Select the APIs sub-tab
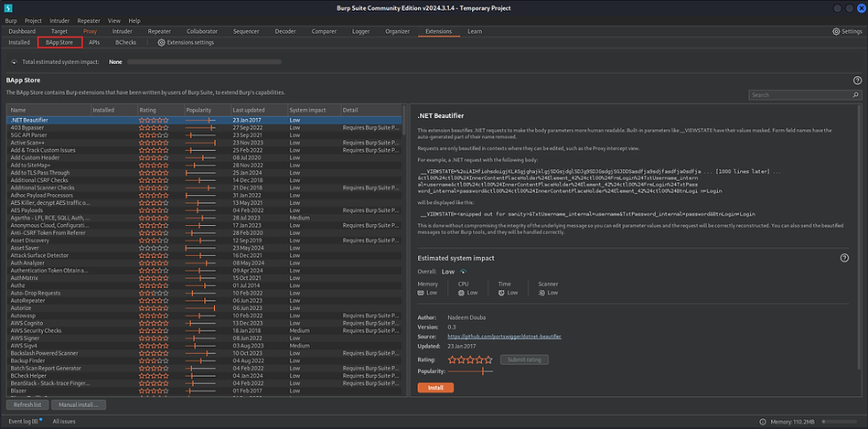 [x=94, y=43]
